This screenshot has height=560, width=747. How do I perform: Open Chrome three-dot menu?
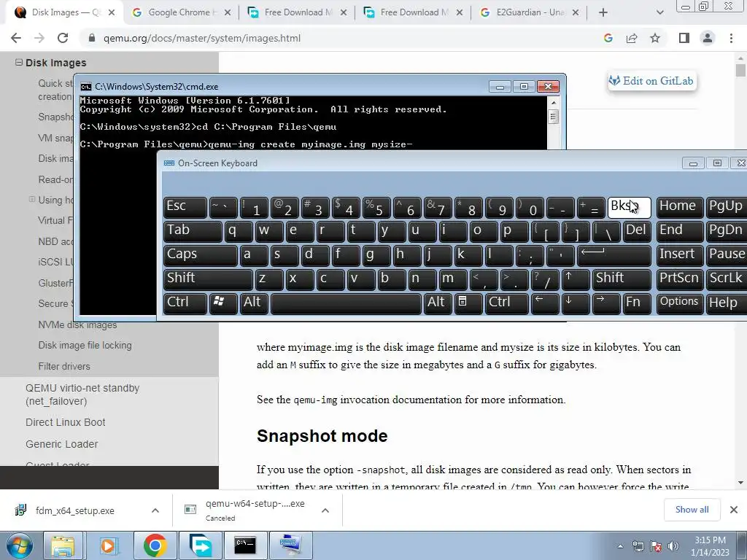[x=731, y=38]
